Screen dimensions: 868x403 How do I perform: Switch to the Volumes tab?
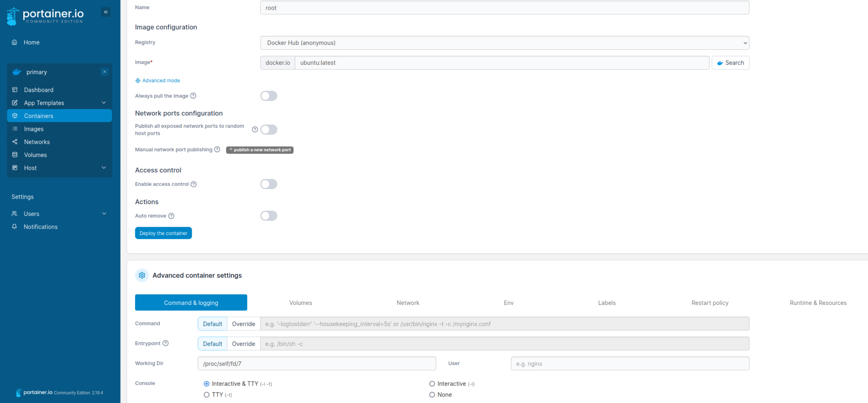(x=300, y=303)
